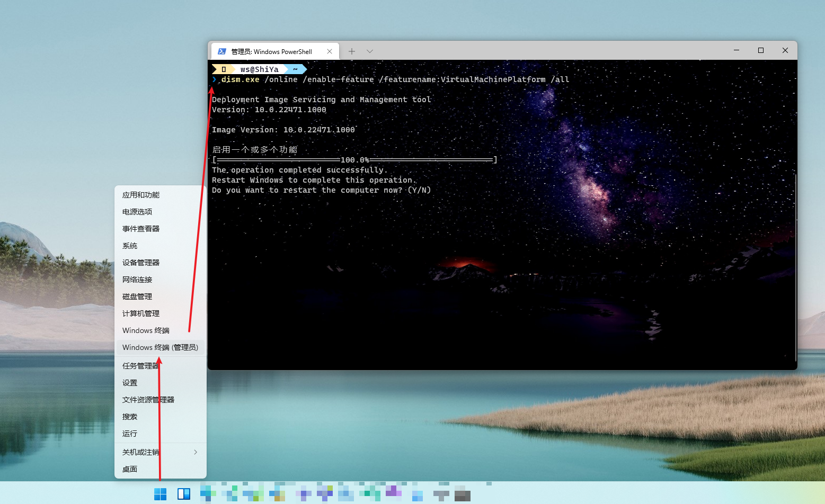Viewport: 825px width, 504px height.
Task: Add a new terminal tab with plus button
Action: tap(352, 51)
